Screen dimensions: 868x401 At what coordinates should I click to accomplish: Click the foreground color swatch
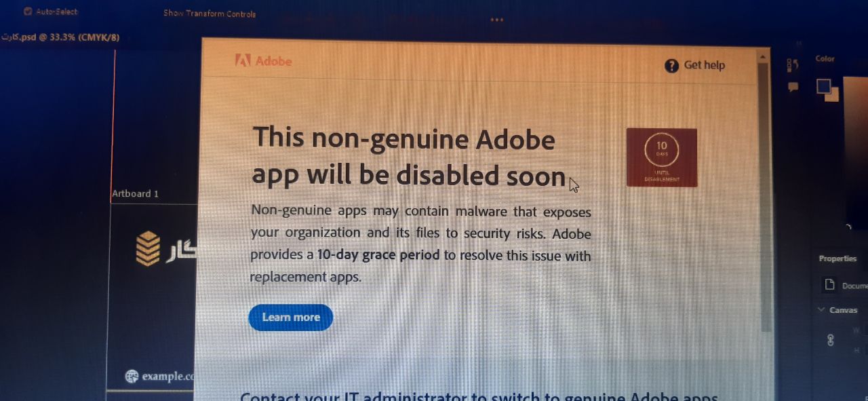click(823, 86)
